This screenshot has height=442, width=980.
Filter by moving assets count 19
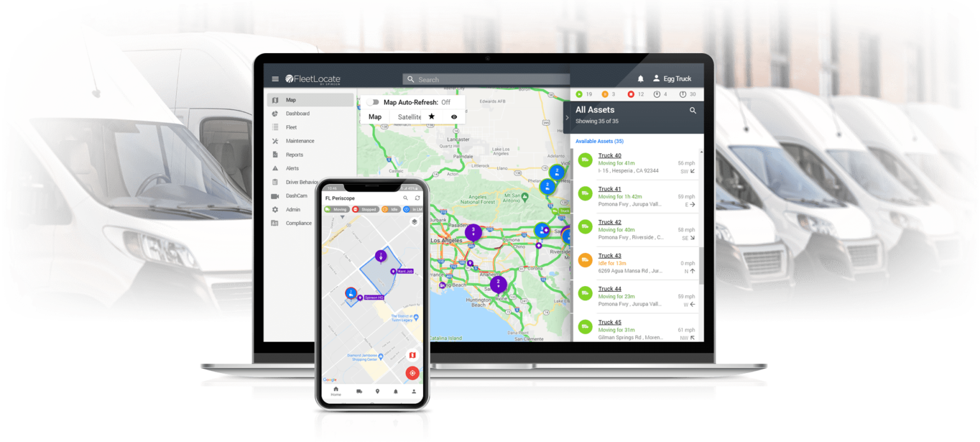click(584, 94)
